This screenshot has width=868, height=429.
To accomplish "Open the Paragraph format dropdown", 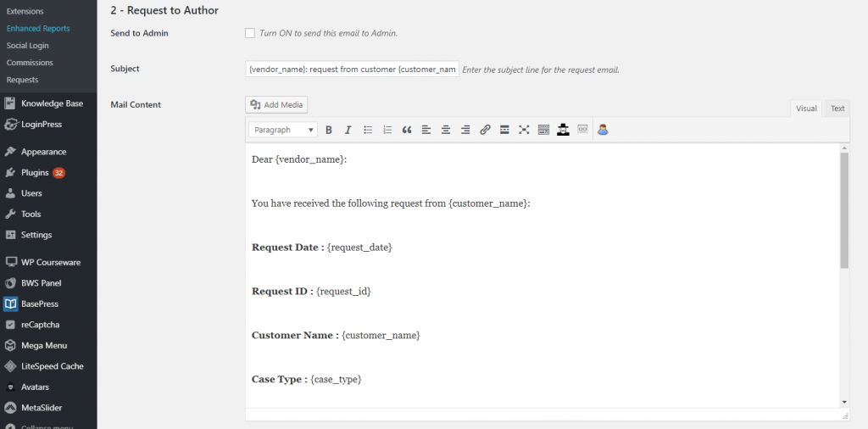I will [x=283, y=130].
